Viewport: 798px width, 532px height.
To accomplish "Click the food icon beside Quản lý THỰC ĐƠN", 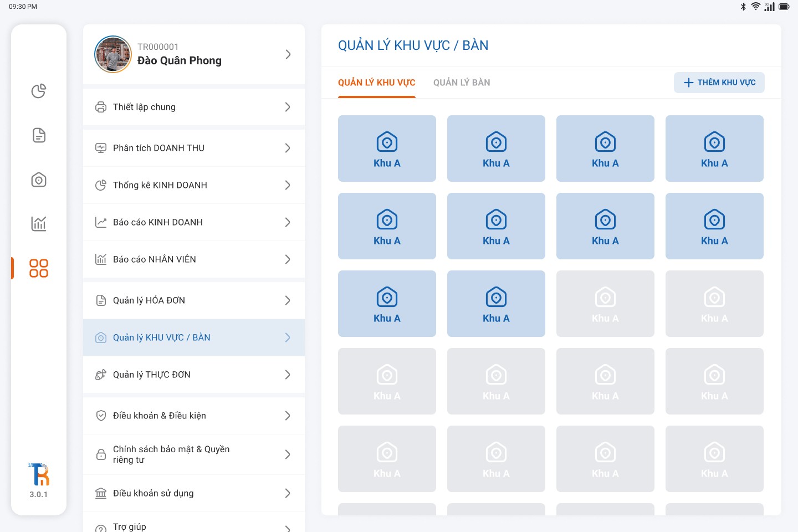I will (x=101, y=375).
